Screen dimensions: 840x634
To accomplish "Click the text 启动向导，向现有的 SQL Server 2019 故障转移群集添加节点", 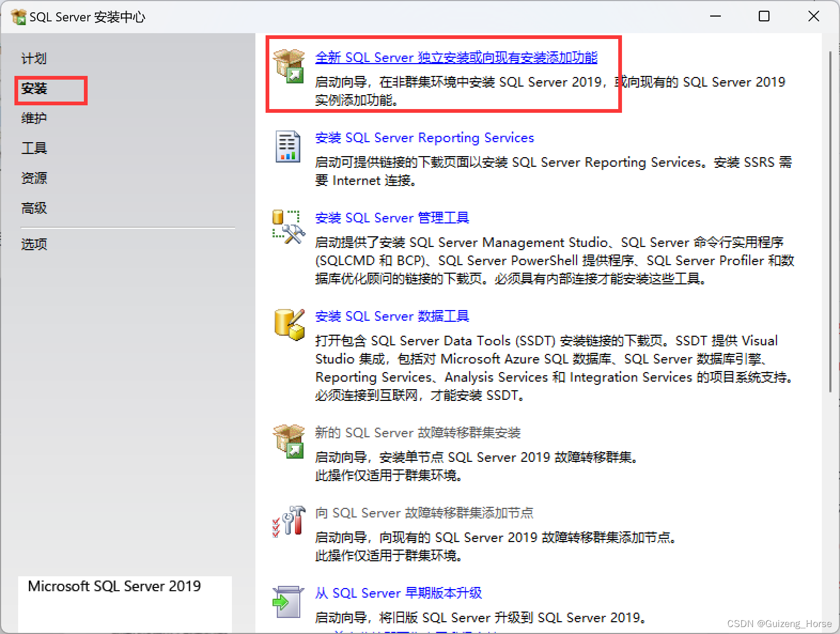I will [x=496, y=537].
